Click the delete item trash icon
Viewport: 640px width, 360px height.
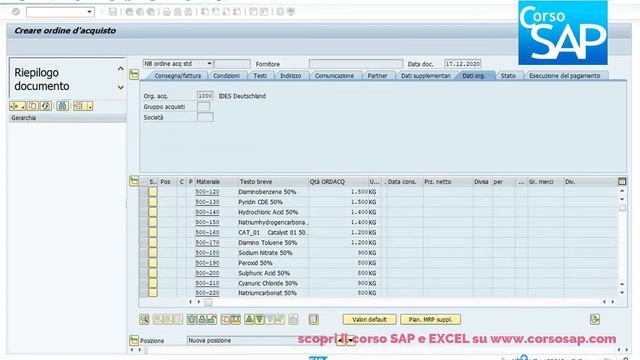191,319
